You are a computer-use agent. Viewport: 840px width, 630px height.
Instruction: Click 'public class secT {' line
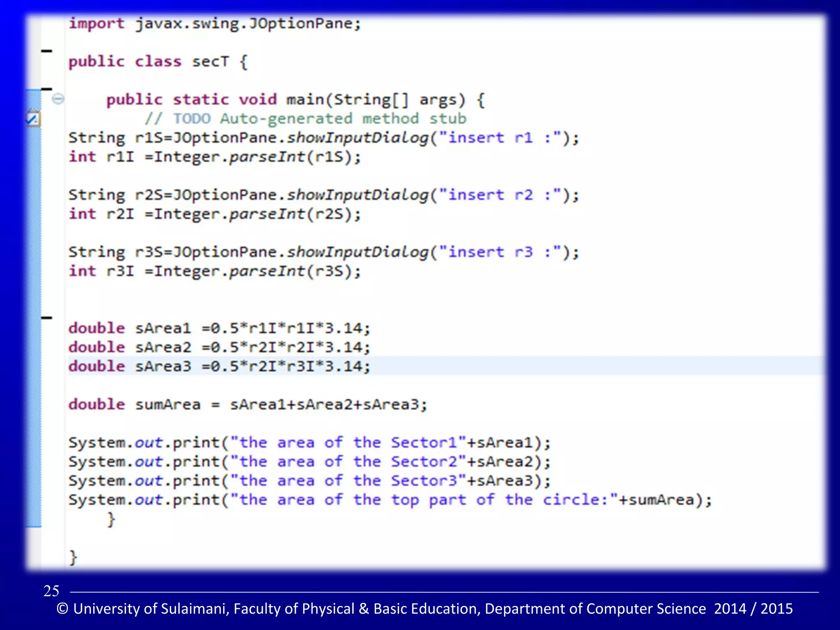tap(158, 62)
